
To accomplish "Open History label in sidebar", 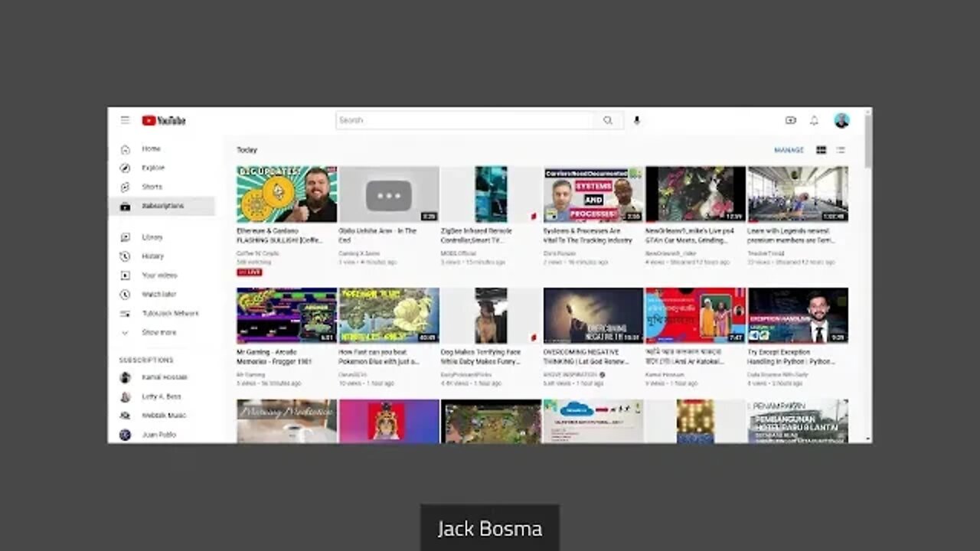I will tap(152, 256).
